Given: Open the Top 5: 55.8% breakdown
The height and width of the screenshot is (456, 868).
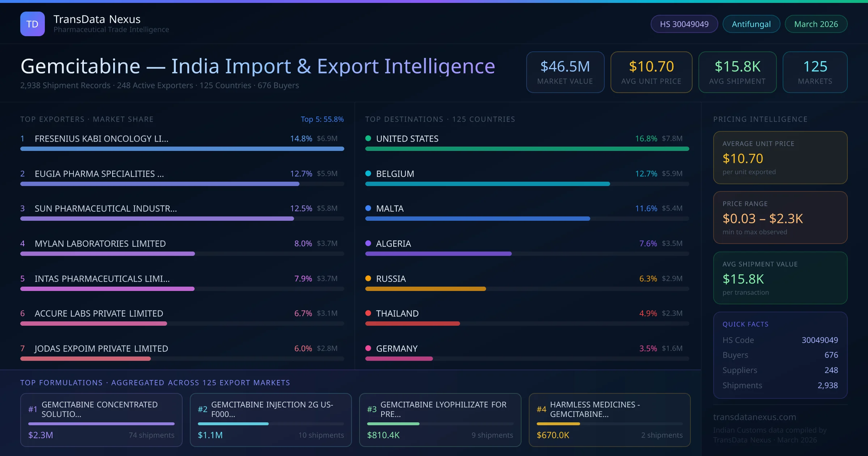Looking at the screenshot, I should [x=322, y=119].
